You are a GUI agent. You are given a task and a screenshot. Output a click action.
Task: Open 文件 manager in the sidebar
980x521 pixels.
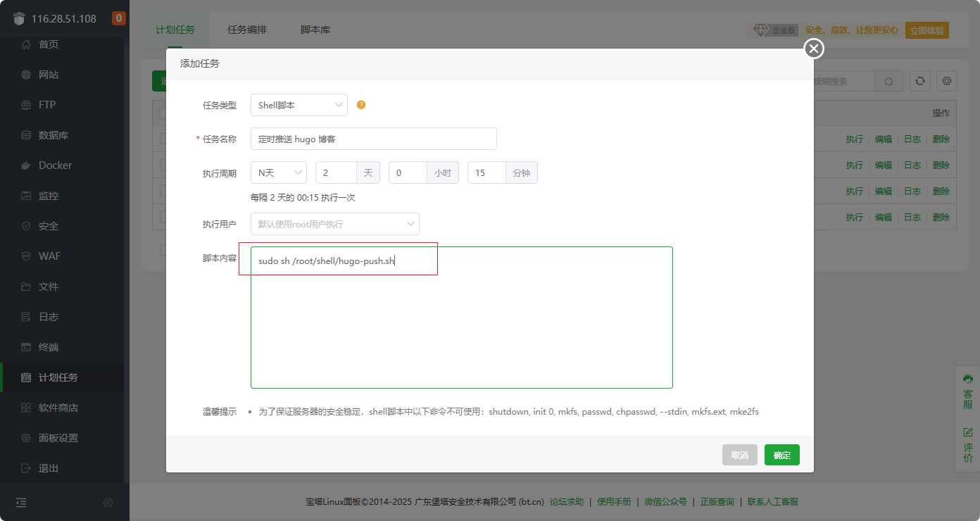48,287
